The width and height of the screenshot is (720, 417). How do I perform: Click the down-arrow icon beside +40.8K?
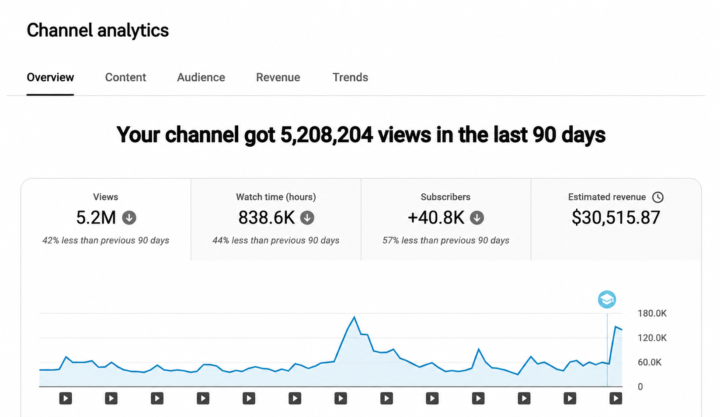pos(477,218)
